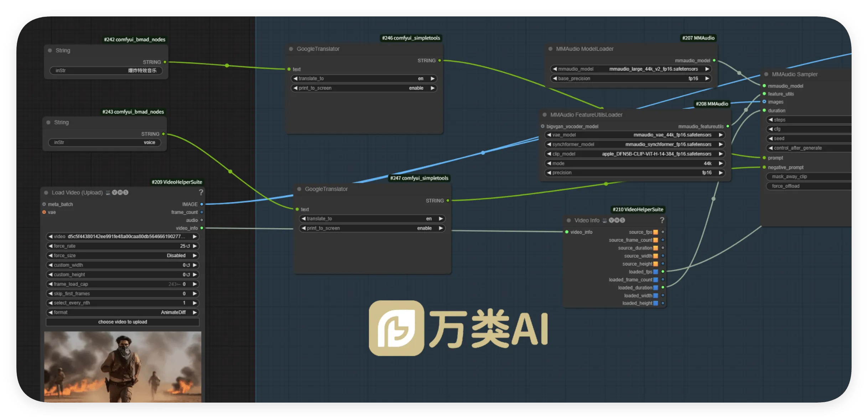
Task: Increase skip_first_frames with its right arrow
Action: coord(195,294)
